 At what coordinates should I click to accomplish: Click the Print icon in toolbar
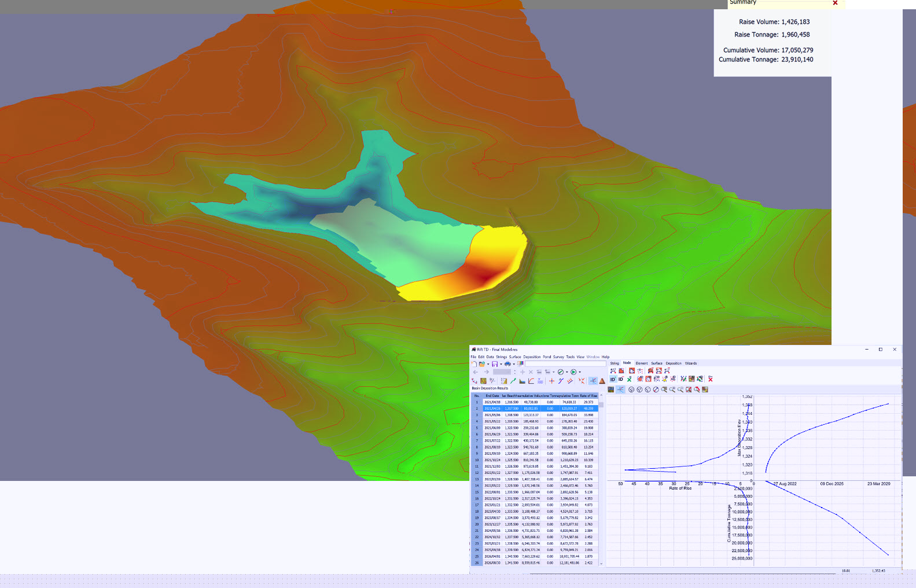click(x=507, y=364)
